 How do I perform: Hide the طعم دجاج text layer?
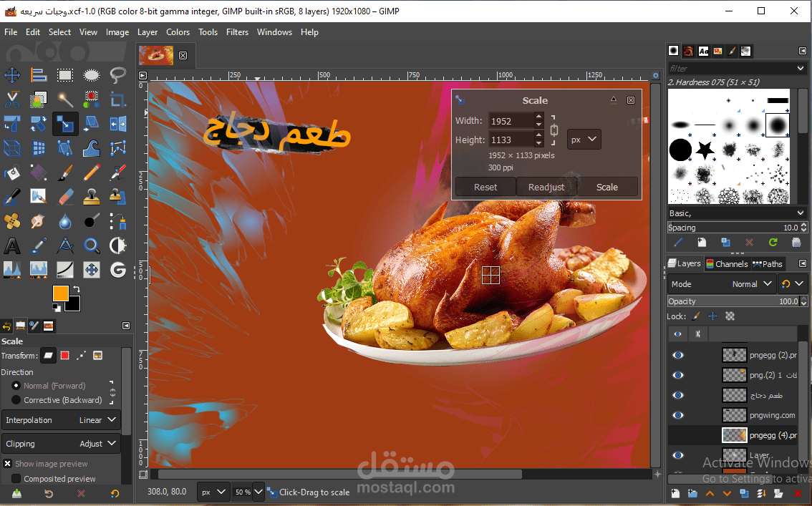click(x=678, y=395)
